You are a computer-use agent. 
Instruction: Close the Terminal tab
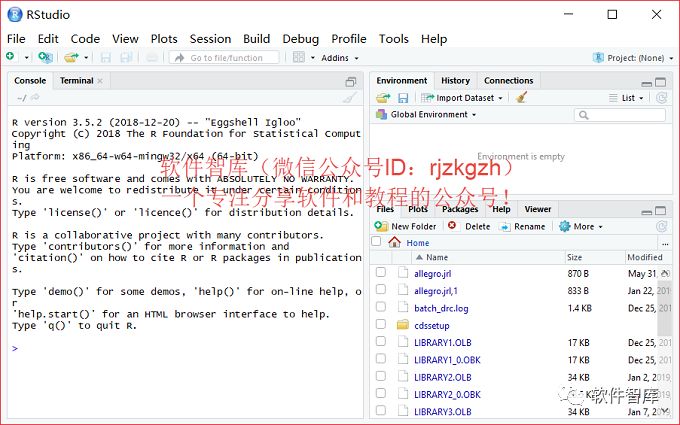click(x=100, y=81)
